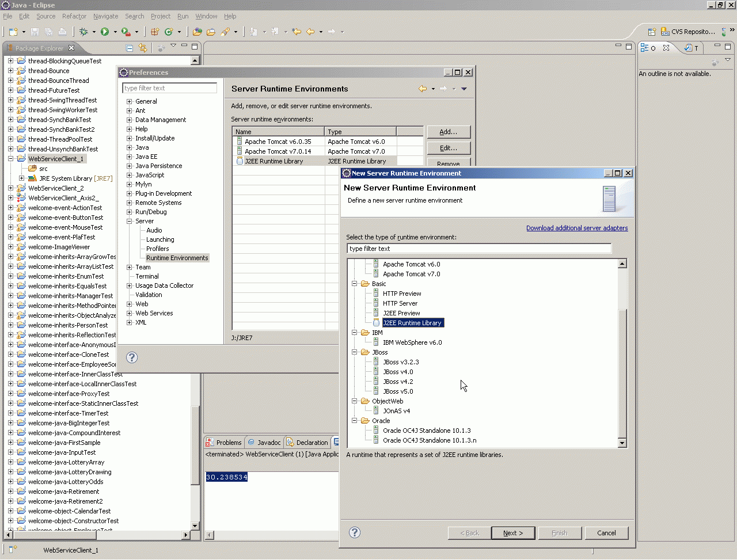Click Edit... button in Server Runtime Environments
Viewport: 737px width, 560px height.
pos(449,148)
